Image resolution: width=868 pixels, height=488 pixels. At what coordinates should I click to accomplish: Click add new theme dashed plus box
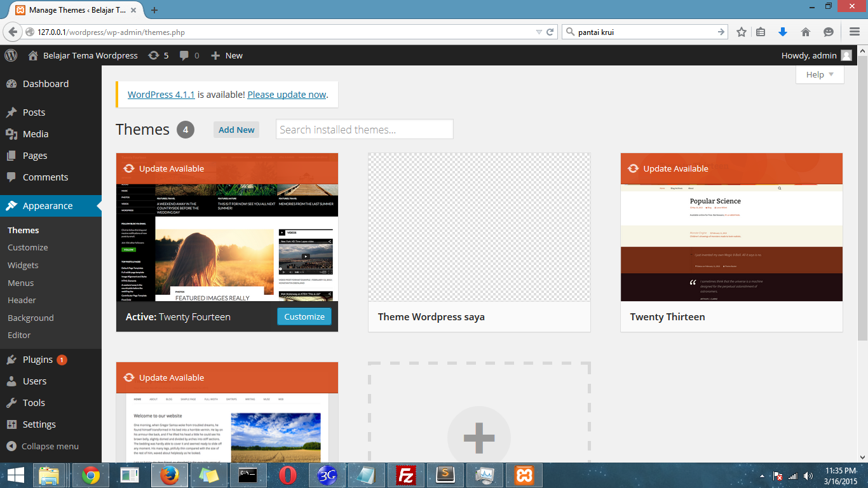click(479, 413)
